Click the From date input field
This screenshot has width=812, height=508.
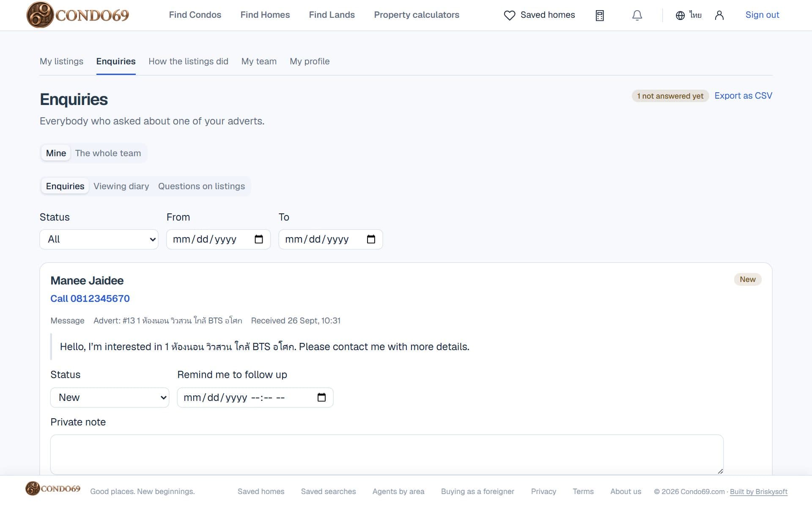[x=218, y=239]
